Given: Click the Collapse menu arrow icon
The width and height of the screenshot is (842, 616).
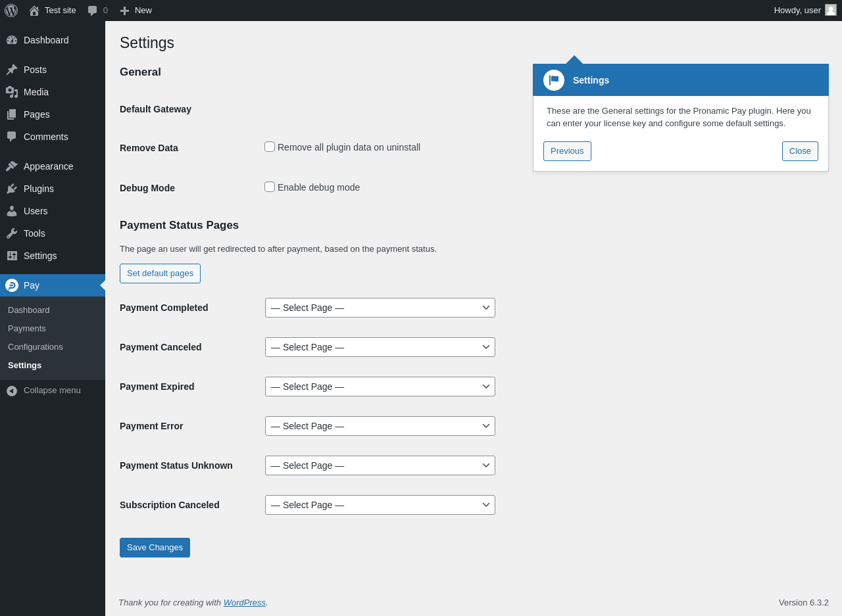Looking at the screenshot, I should (x=12, y=391).
